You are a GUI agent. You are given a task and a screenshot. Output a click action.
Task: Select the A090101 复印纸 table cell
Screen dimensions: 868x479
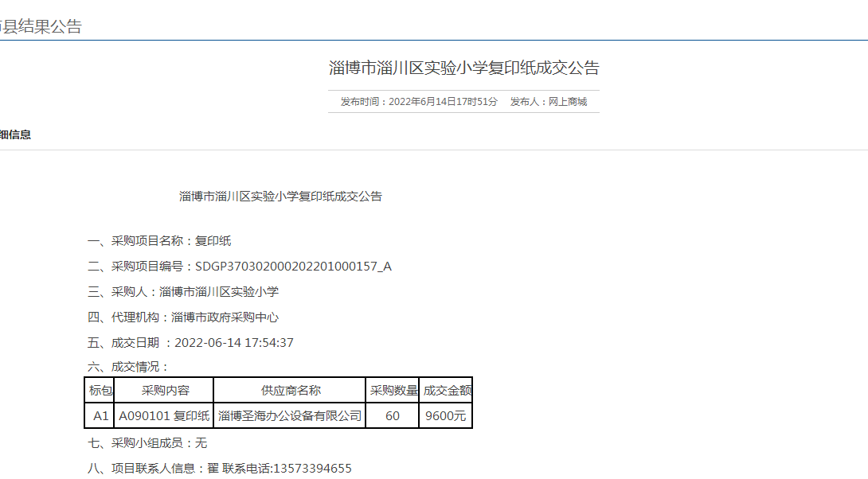[164, 415]
